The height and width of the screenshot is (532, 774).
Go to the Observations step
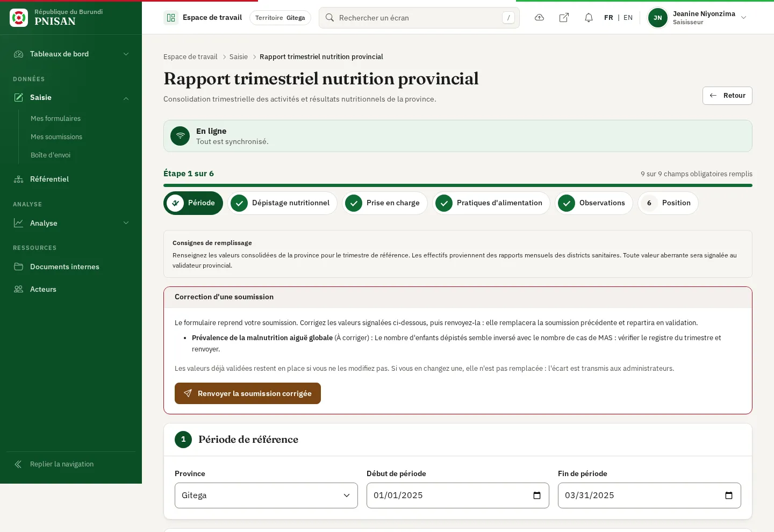pos(594,203)
